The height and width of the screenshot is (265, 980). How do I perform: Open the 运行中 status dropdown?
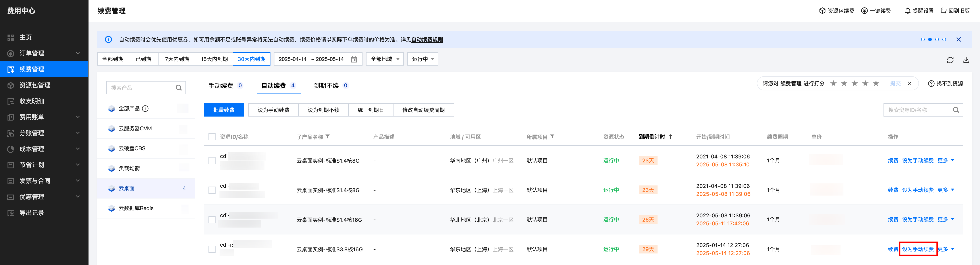[423, 59]
